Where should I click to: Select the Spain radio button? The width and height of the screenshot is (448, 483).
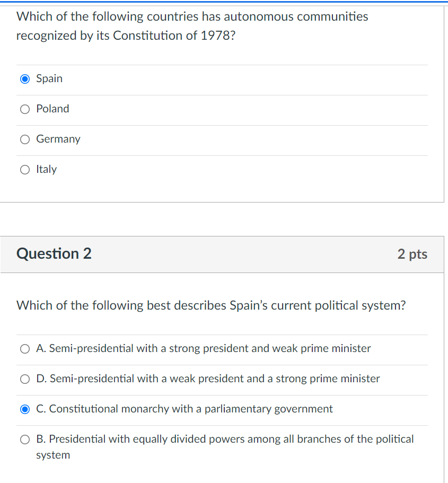(x=25, y=79)
